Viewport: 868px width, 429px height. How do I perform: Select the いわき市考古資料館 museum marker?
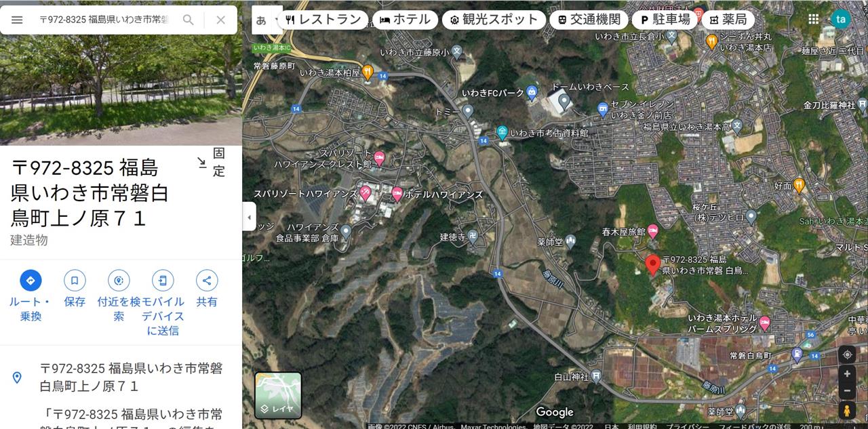pyautogui.click(x=502, y=132)
